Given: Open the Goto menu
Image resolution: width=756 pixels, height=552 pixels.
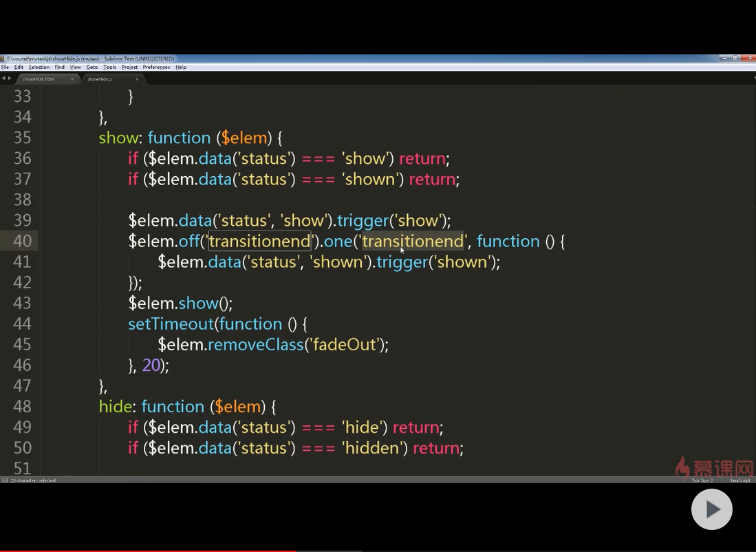Looking at the screenshot, I should (x=91, y=67).
